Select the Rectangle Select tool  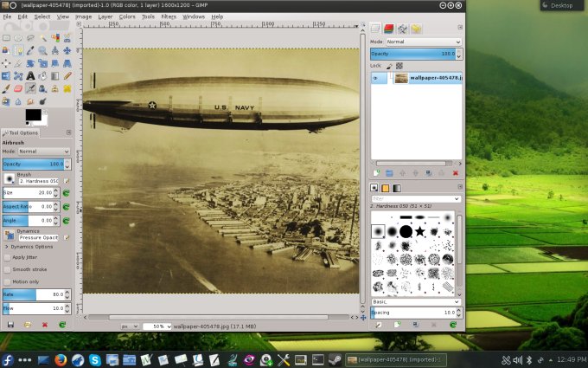(x=7, y=38)
